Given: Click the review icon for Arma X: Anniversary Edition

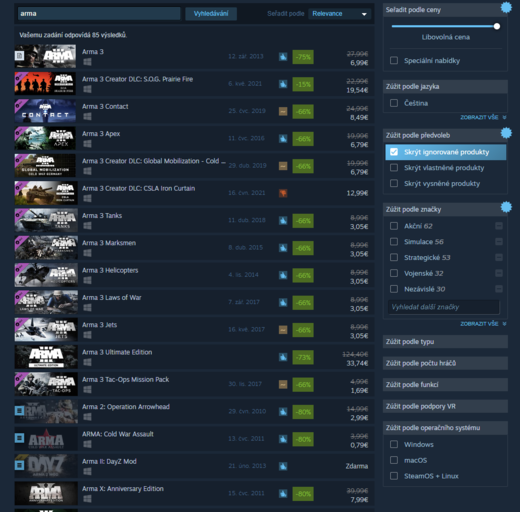Looking at the screenshot, I should point(283,494).
